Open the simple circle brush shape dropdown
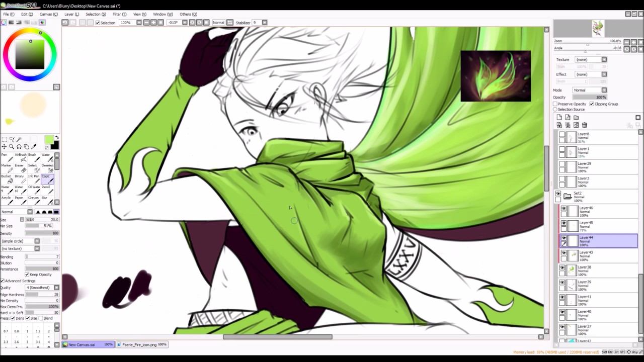 point(20,241)
